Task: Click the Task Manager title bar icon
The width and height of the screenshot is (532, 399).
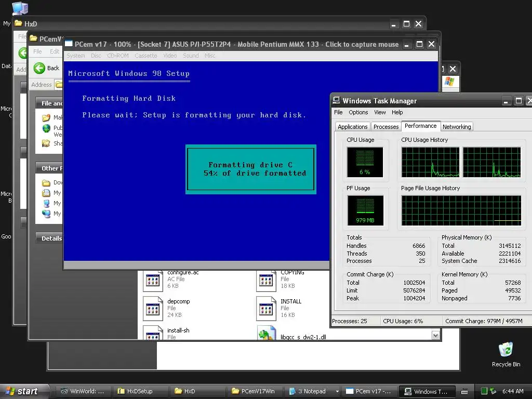Action: pos(336,100)
